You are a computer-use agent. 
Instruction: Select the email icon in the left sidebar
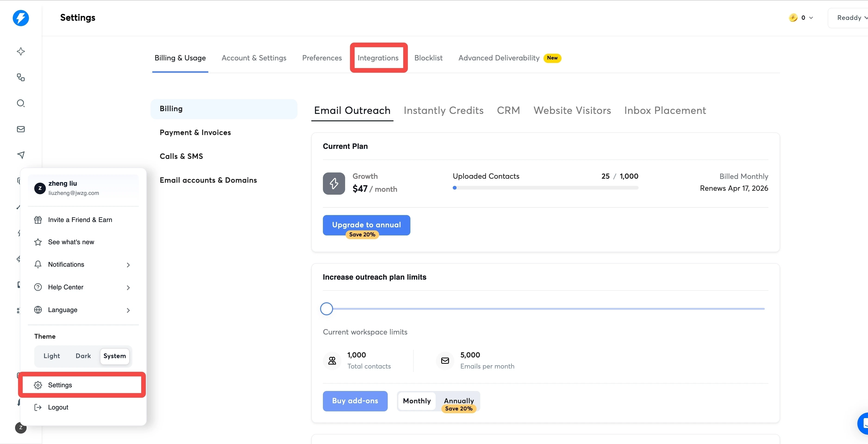[x=21, y=129]
